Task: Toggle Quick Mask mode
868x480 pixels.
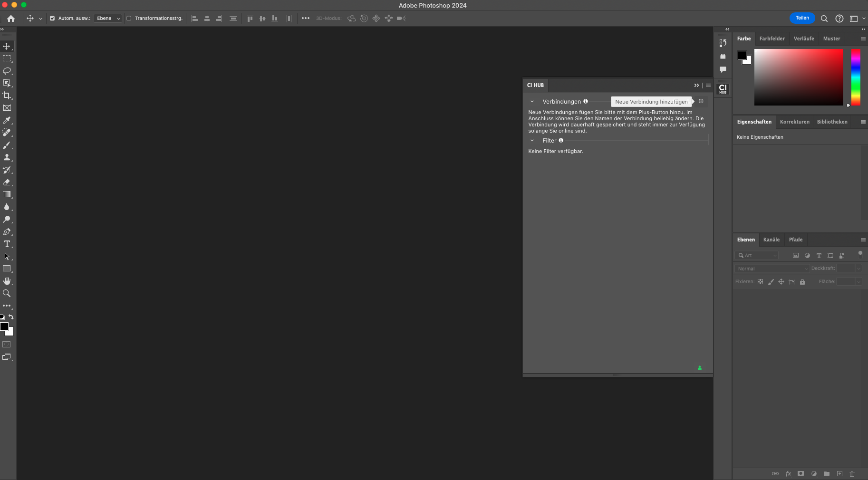Action: click(7, 345)
